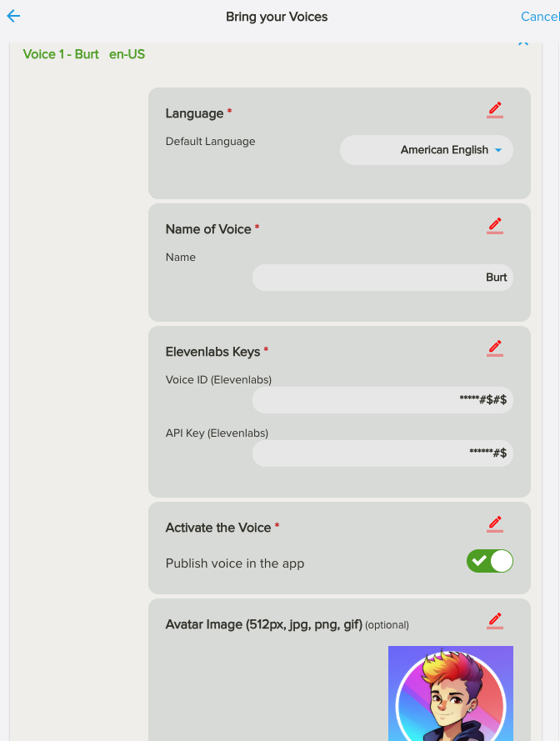Viewport: 560px width, 741px height.
Task: Click the Elevenlabs Keys edit pencil
Action: click(x=495, y=348)
